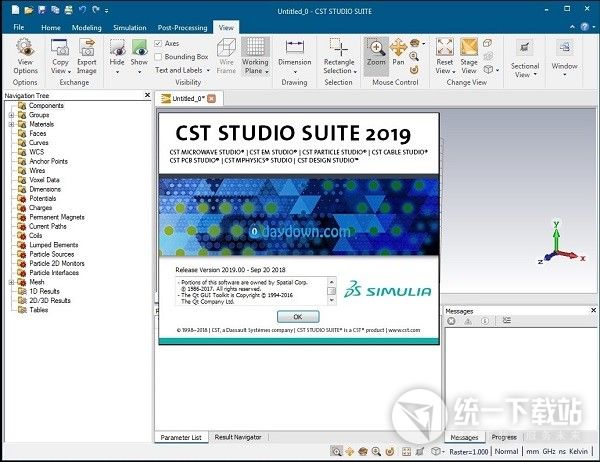Click the errors filter icon in Messages

(x=452, y=321)
